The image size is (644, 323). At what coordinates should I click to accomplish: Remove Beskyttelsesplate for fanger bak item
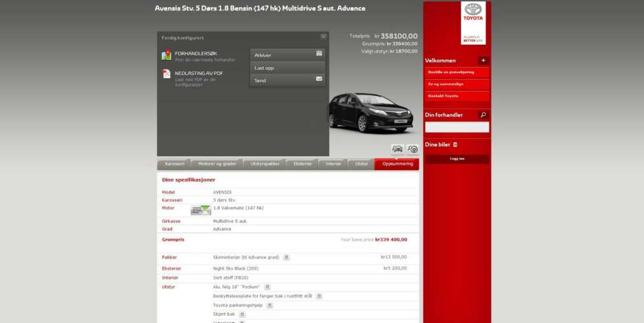point(319,296)
